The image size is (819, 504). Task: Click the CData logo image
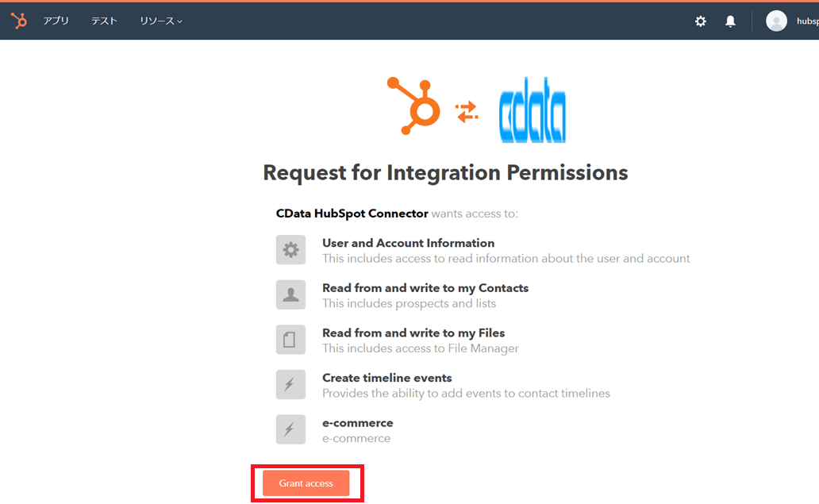coord(533,115)
